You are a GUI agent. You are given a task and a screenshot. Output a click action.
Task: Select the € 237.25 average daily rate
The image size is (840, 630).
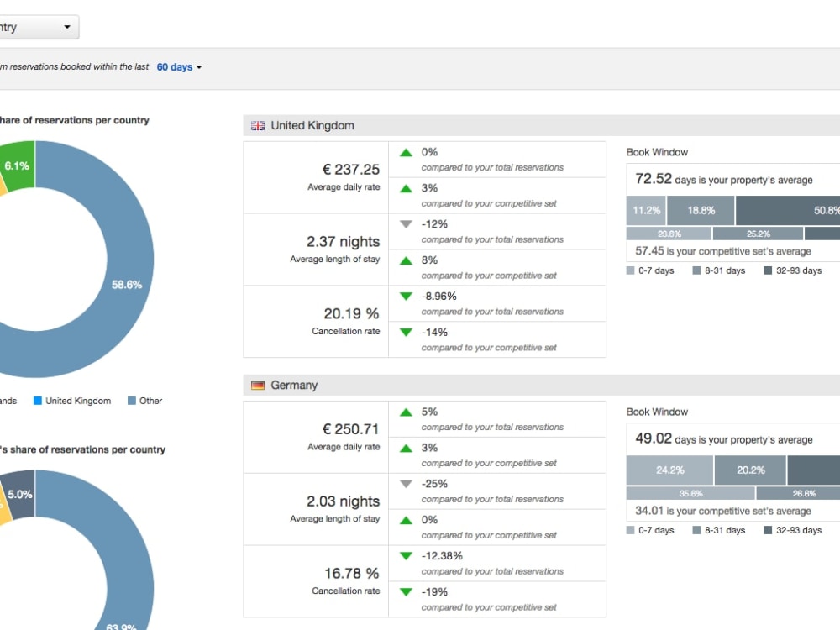pos(351,170)
